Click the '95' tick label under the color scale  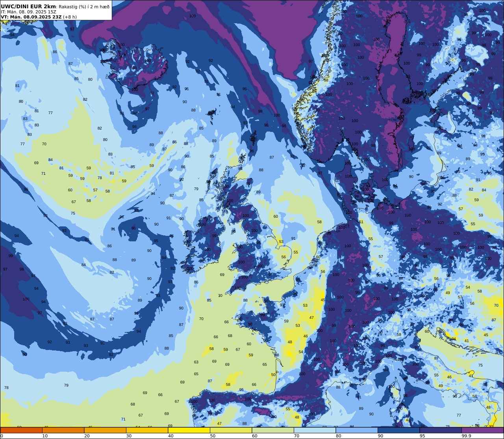[422, 436]
